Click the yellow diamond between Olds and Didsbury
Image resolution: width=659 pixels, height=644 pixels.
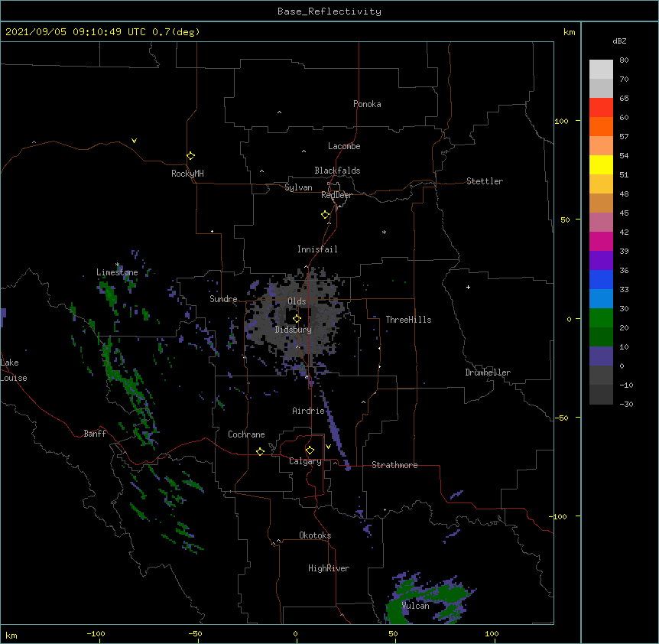point(297,319)
